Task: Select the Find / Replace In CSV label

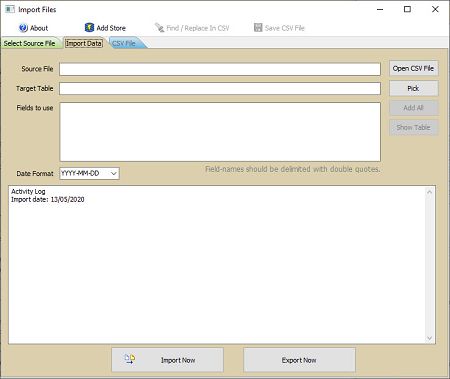Action: point(198,28)
